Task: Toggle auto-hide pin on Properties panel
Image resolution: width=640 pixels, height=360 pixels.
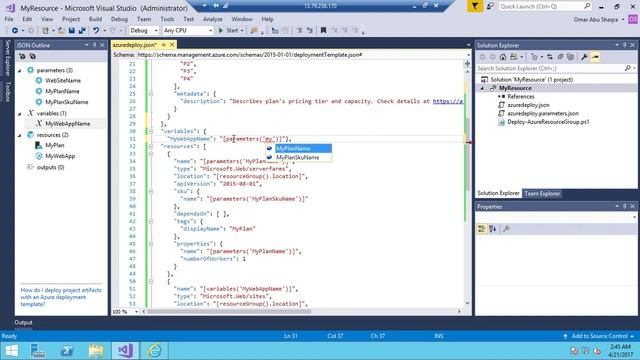Action: pos(624,207)
